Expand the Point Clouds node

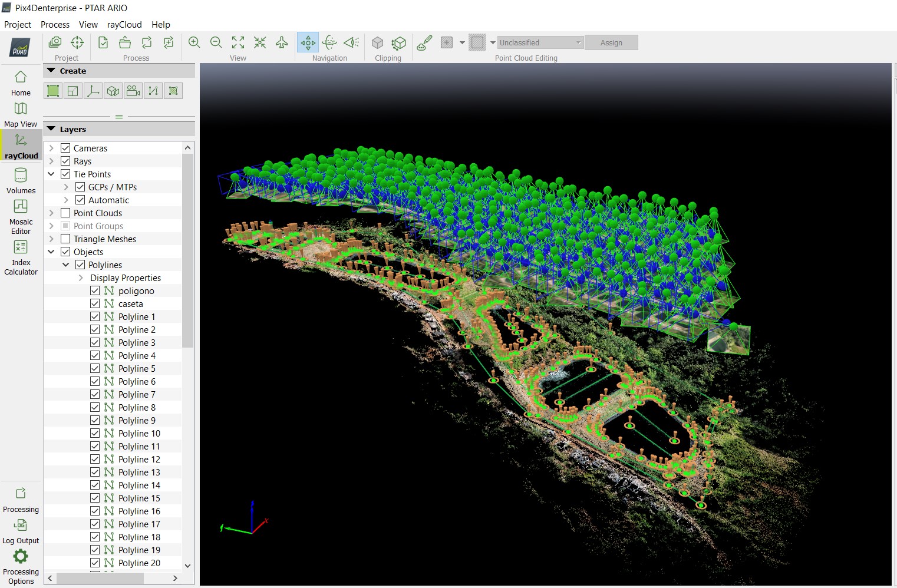click(51, 213)
